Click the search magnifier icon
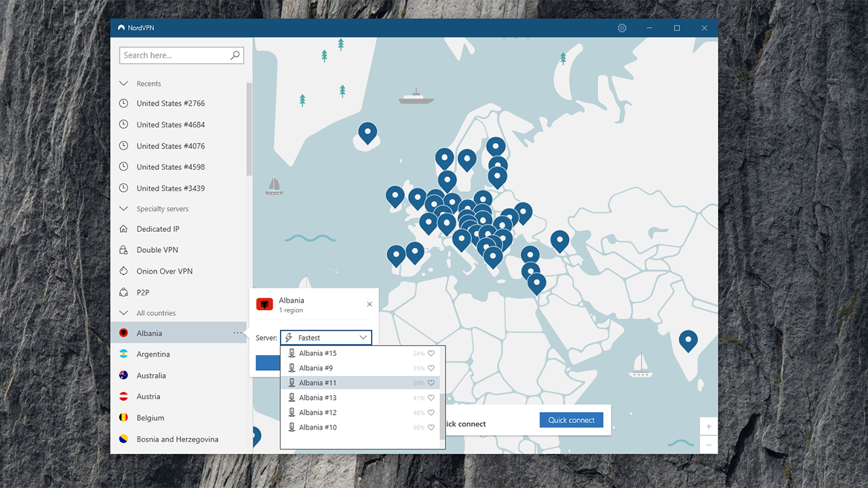The image size is (868, 488). pos(235,56)
